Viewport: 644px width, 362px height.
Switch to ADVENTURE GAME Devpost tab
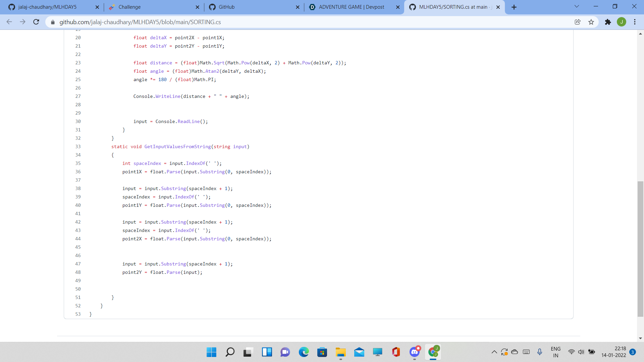352,7
